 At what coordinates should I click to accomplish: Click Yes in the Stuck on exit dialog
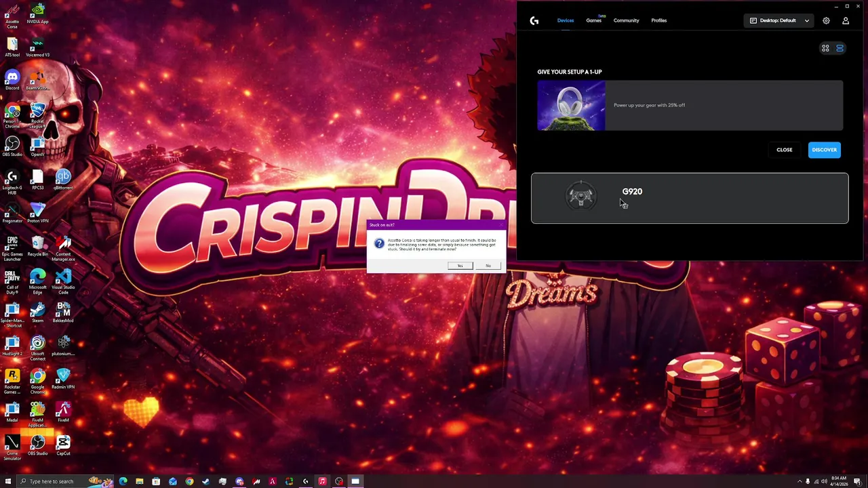460,266
